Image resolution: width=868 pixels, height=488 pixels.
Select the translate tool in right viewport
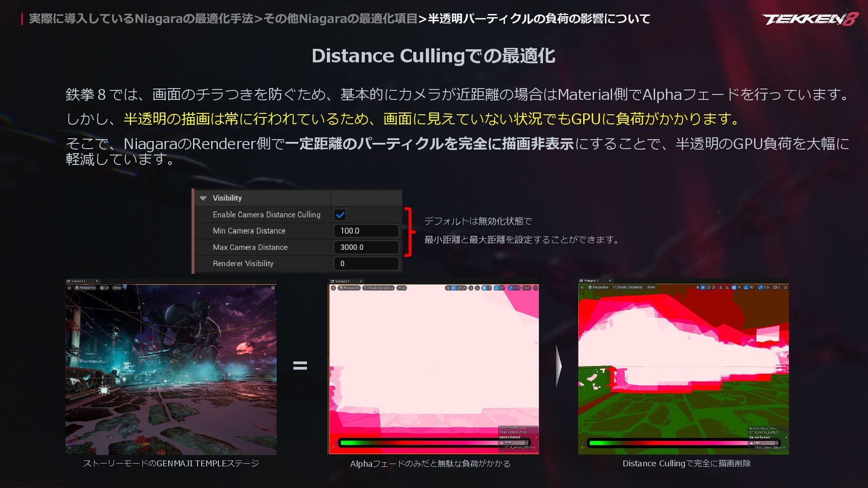(x=703, y=287)
